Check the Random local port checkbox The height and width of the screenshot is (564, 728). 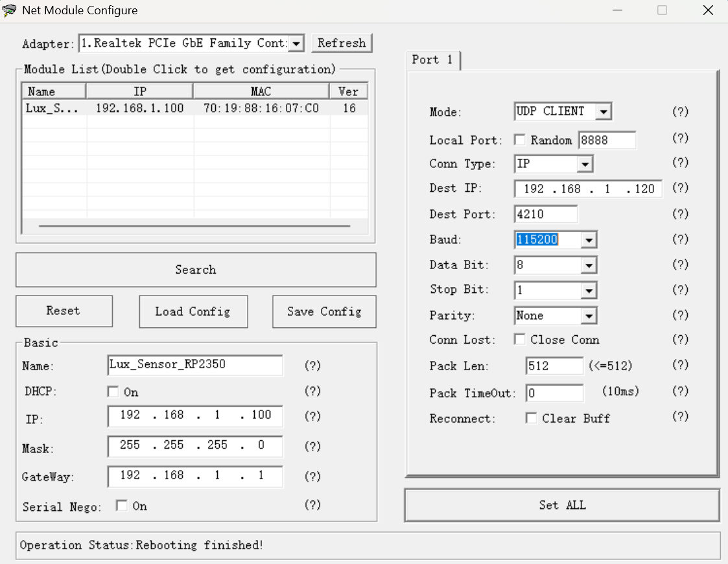[x=520, y=140]
